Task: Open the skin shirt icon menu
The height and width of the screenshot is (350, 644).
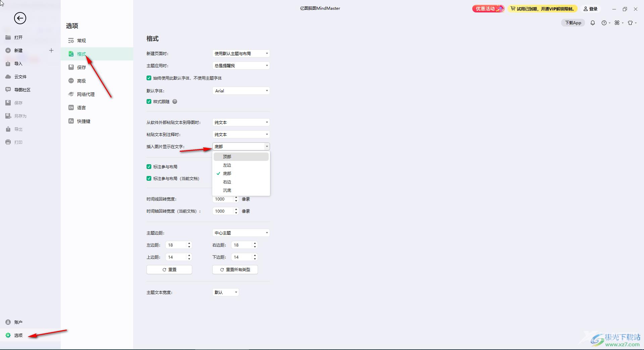Action: [x=632, y=23]
